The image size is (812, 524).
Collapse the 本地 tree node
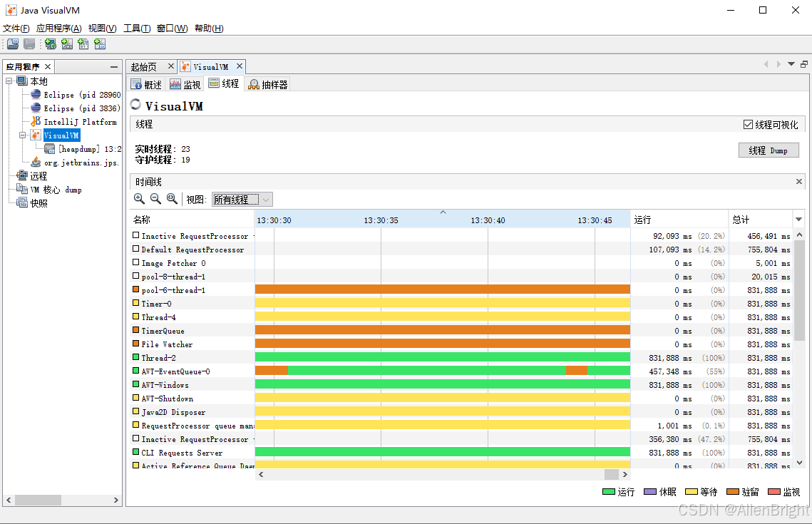(9, 81)
